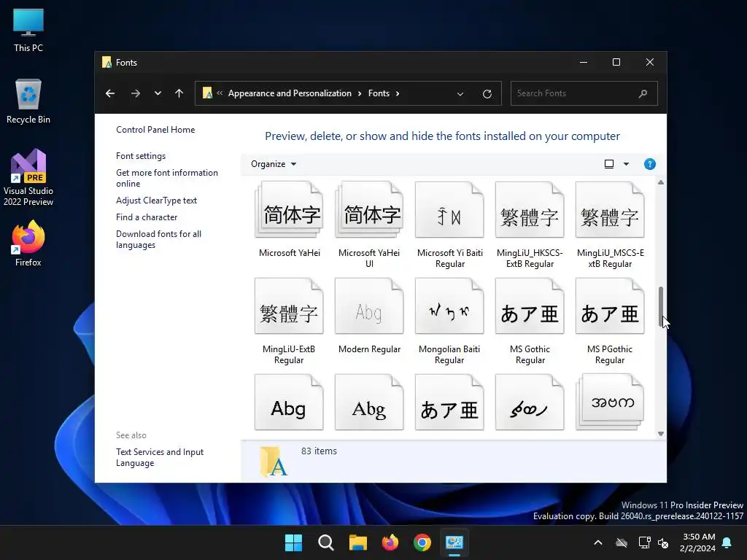
Task: Click the double chevron before Appearance and Personalization
Action: (x=220, y=93)
